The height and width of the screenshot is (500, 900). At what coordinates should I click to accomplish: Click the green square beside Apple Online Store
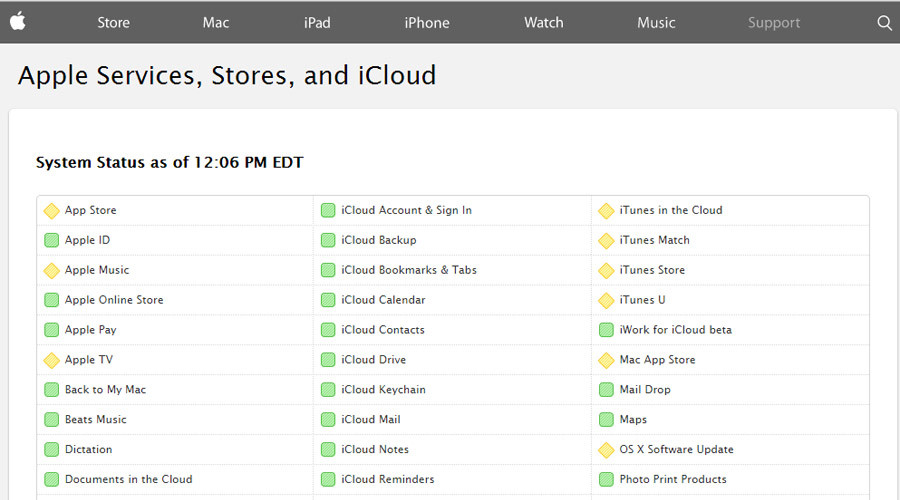(x=52, y=300)
